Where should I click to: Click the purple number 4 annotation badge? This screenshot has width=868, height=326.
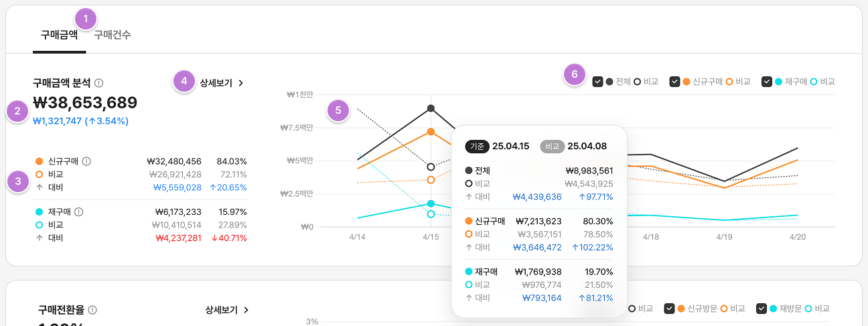click(183, 81)
